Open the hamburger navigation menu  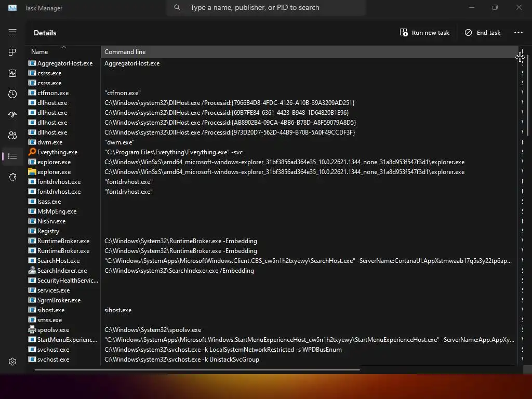coord(12,32)
